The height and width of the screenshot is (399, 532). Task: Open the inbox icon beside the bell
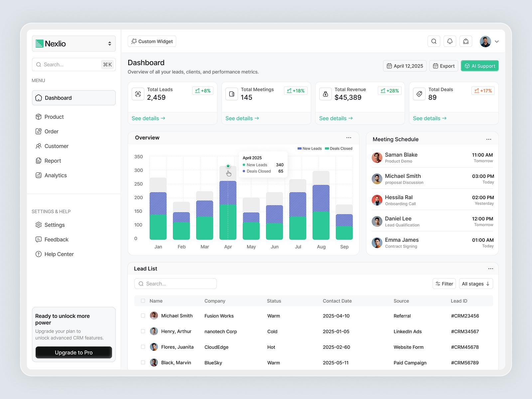coord(465,41)
